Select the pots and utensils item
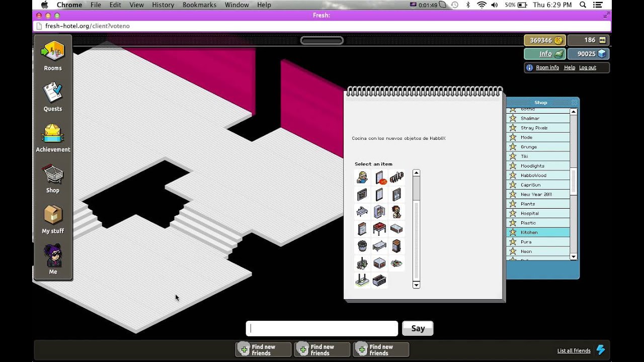 (x=362, y=263)
